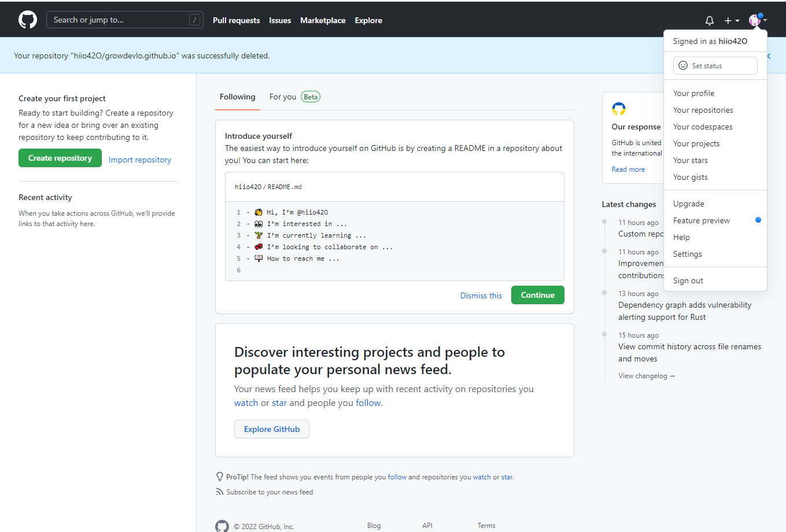Click the Latest changes heading

tap(629, 204)
